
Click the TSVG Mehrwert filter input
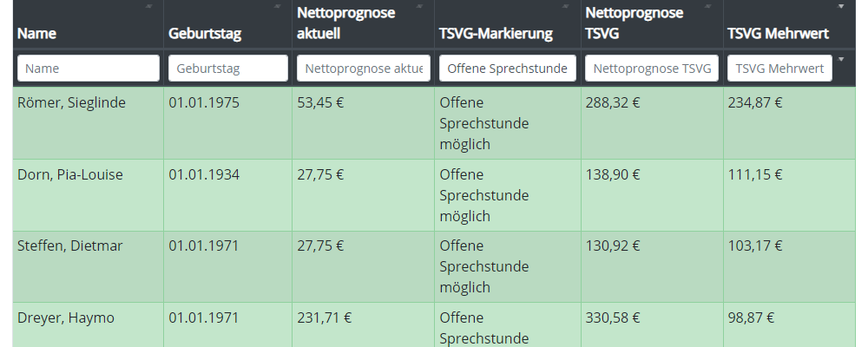[x=779, y=69]
